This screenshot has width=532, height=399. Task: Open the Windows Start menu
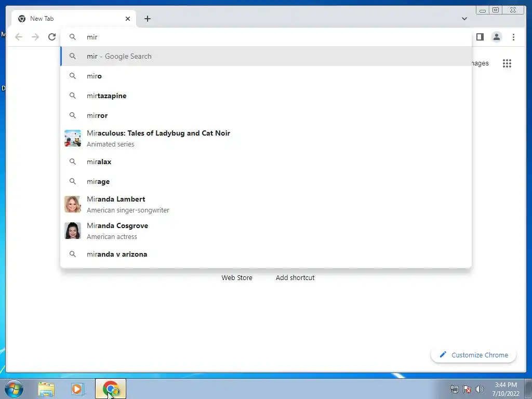tap(14, 389)
